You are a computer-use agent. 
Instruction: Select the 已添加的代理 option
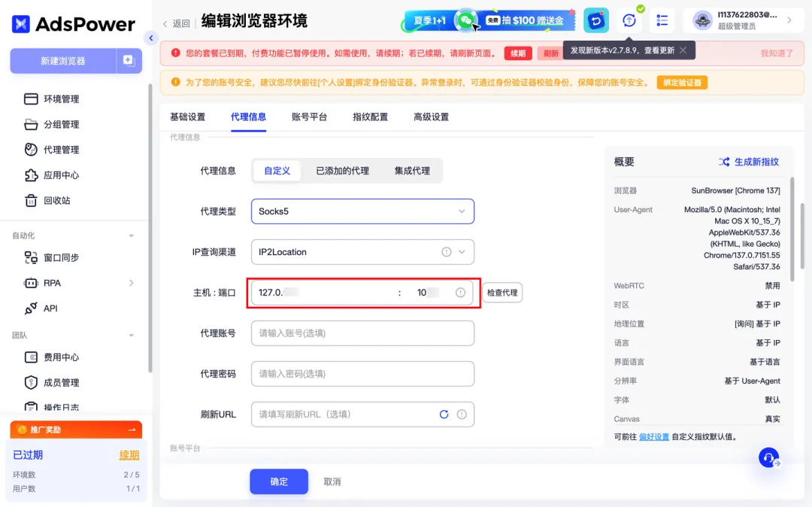pyautogui.click(x=342, y=171)
